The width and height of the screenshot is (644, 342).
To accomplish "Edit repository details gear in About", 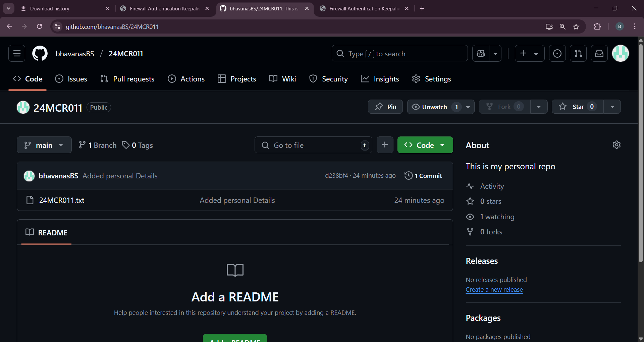I will pos(616,145).
